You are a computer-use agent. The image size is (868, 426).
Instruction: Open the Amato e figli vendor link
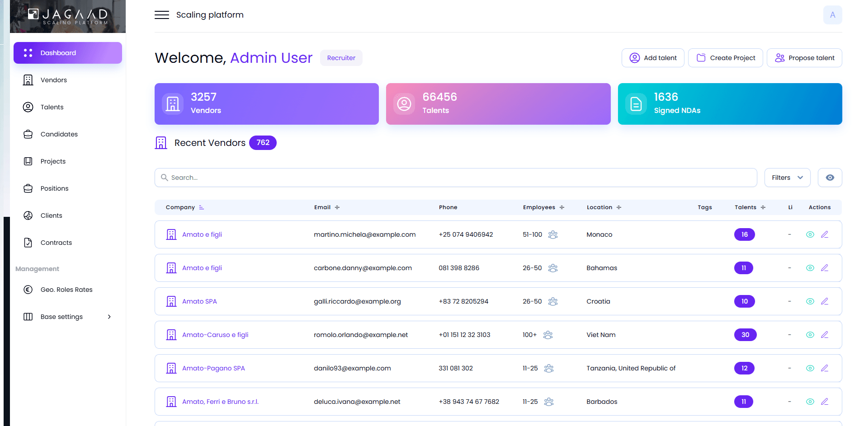click(202, 234)
